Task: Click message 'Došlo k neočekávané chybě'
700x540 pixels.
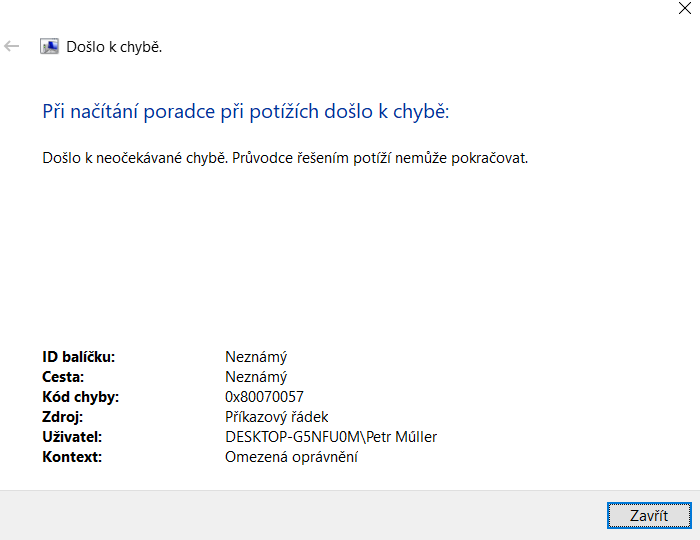Action: [x=134, y=158]
